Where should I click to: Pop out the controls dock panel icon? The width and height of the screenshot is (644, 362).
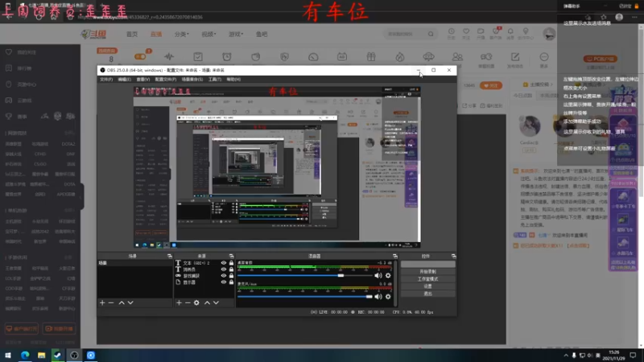click(453, 256)
